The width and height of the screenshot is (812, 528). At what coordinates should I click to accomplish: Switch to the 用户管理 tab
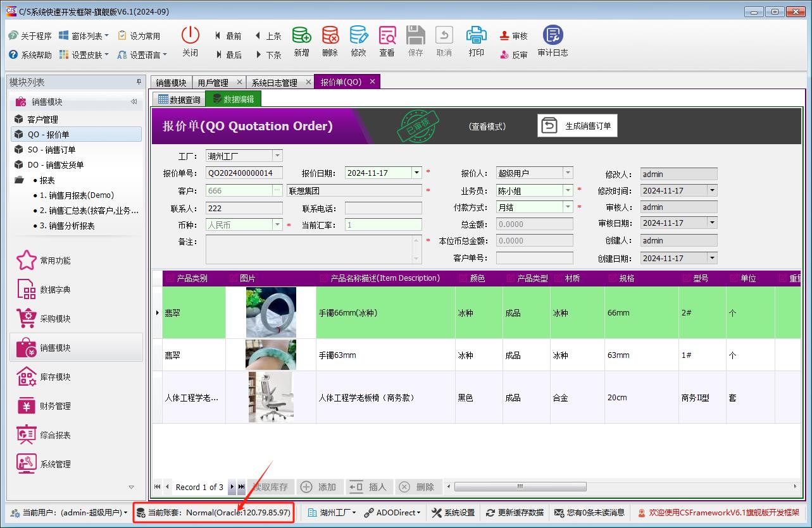tap(213, 83)
